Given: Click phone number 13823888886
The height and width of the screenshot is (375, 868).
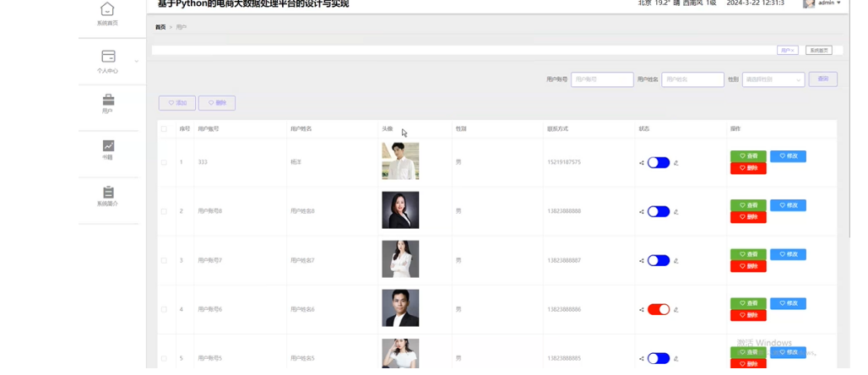Looking at the screenshot, I should (564, 310).
